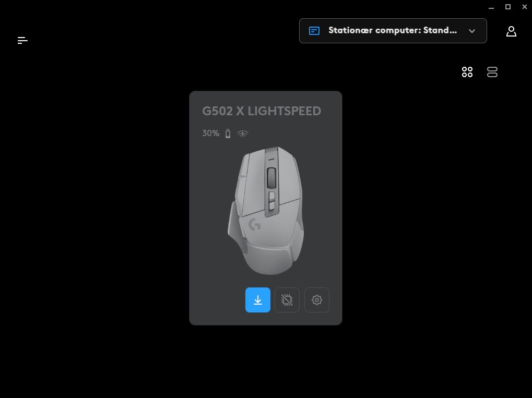Close the G HUB window

[x=525, y=7]
